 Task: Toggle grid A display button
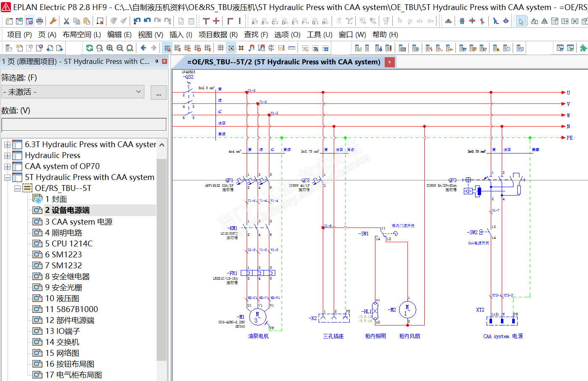point(168,48)
